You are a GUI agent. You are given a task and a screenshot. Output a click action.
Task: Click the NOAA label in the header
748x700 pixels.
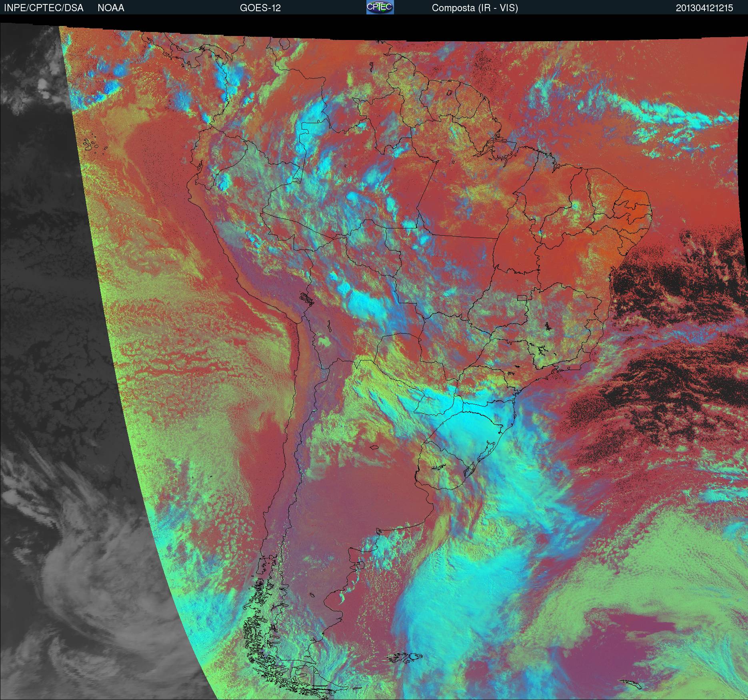pos(111,8)
